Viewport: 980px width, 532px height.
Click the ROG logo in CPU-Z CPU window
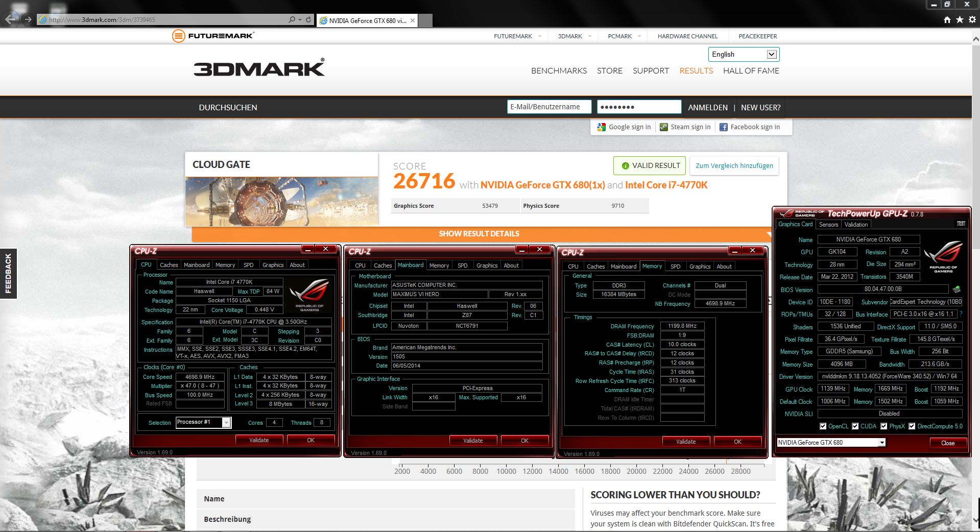(309, 295)
